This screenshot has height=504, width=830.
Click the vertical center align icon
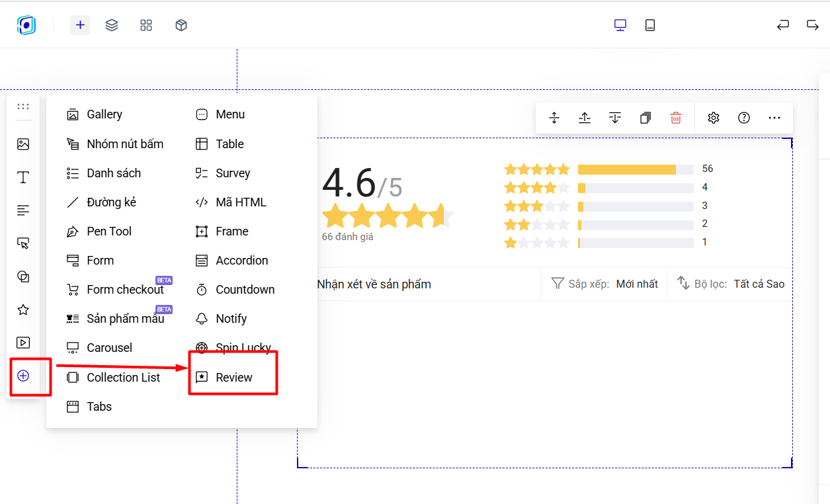click(554, 118)
